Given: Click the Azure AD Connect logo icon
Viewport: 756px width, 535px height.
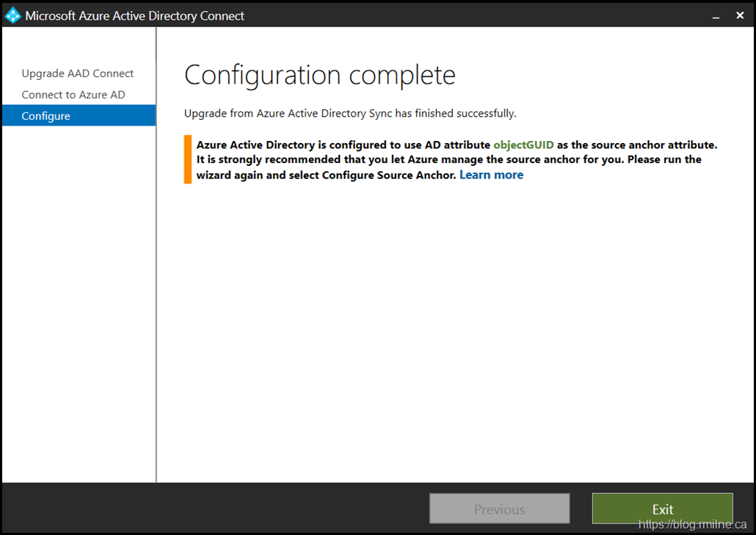Looking at the screenshot, I should pyautogui.click(x=13, y=15).
